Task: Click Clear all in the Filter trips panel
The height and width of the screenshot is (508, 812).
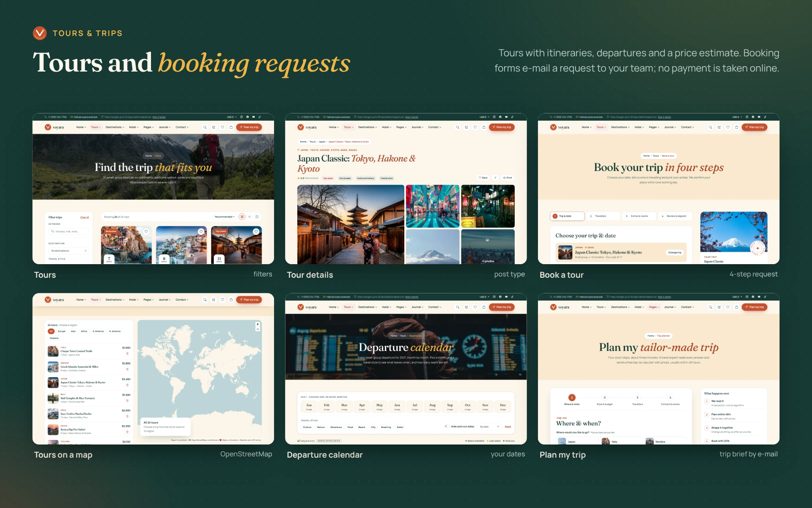Action: (x=85, y=217)
